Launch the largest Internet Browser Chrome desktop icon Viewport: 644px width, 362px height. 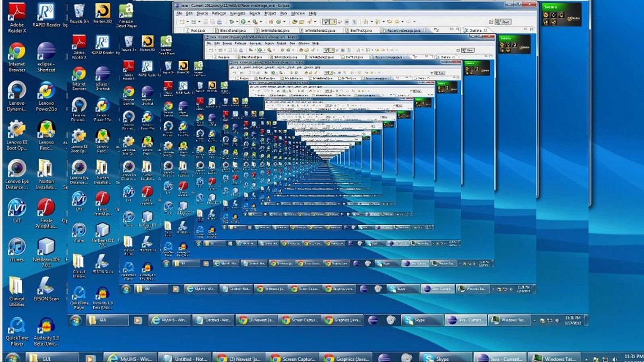tap(17, 52)
